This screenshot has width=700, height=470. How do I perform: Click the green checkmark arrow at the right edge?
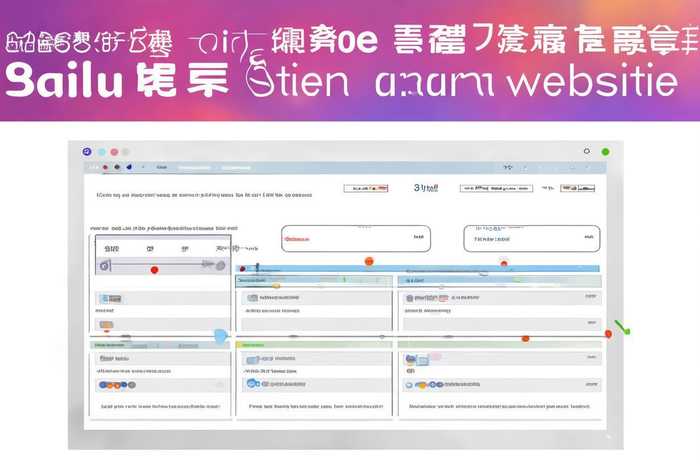[x=623, y=327]
